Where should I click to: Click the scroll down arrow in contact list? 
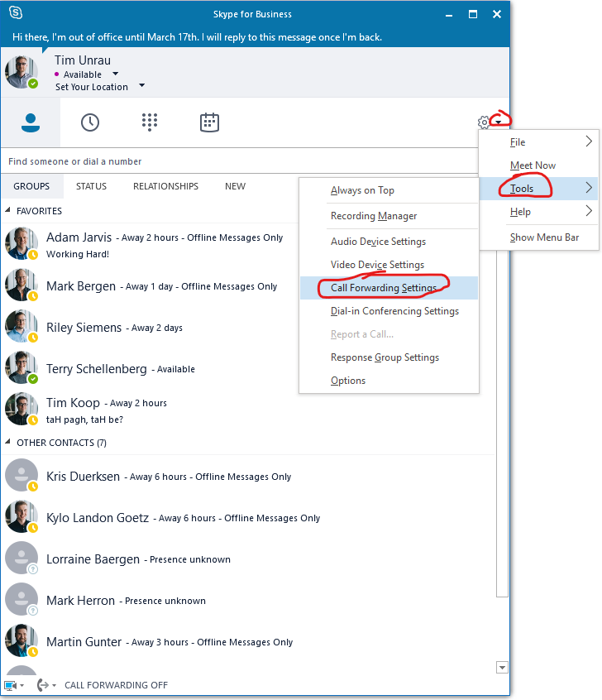click(x=501, y=667)
